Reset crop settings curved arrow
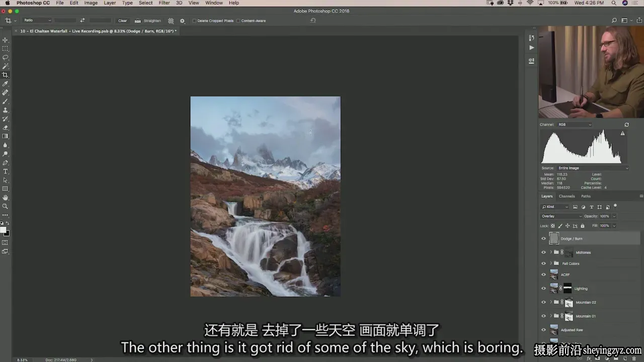Image resolution: width=644 pixels, height=362 pixels. pyautogui.click(x=313, y=21)
